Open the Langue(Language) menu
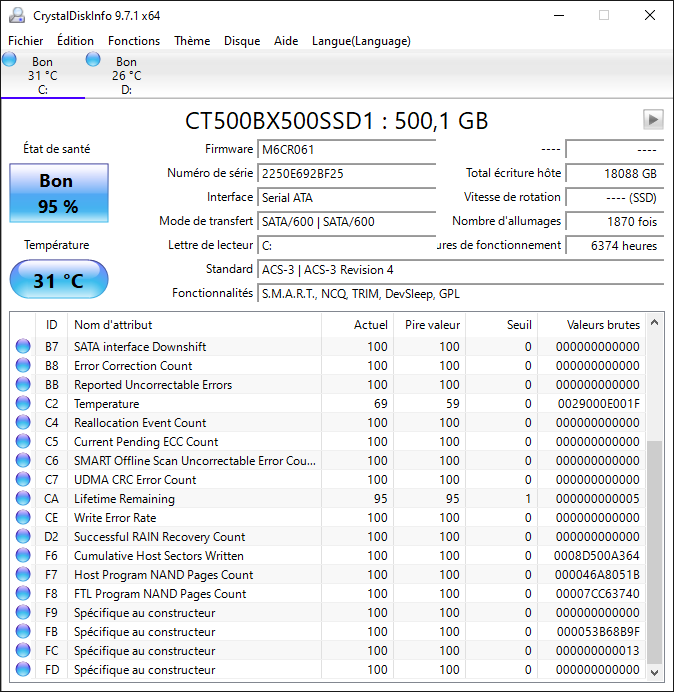Image resolution: width=674 pixels, height=692 pixels. click(x=361, y=41)
